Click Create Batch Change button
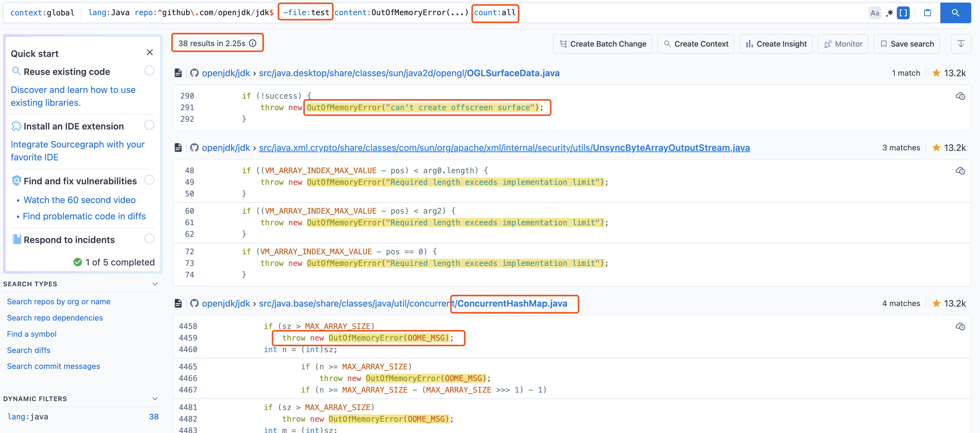This screenshot has width=980, height=433. (602, 44)
